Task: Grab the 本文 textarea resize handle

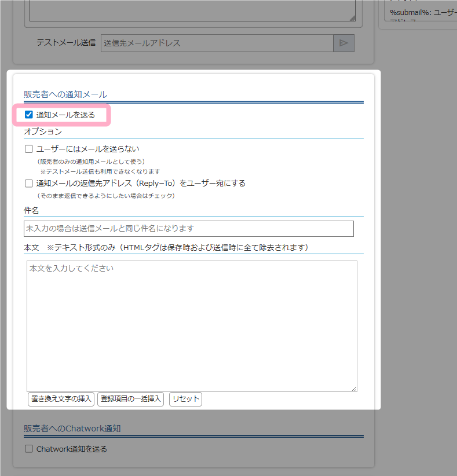Action: (354, 389)
